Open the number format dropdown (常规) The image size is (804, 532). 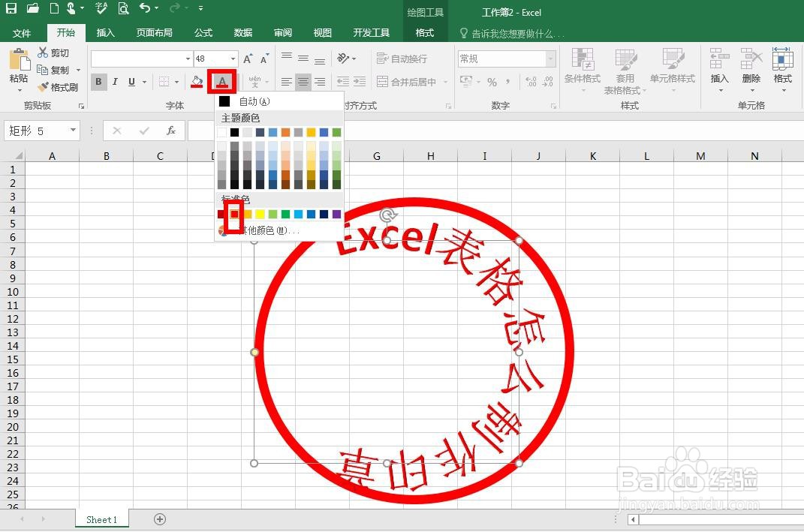click(551, 59)
